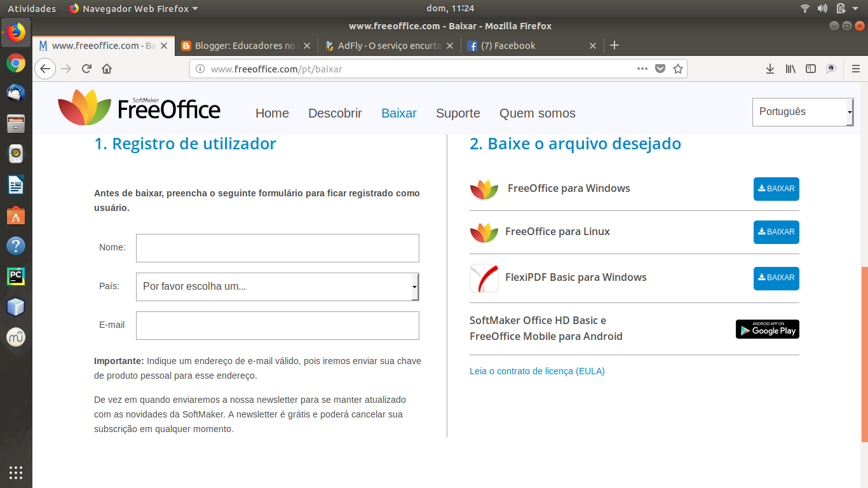Viewport: 868px width, 488px height.
Task: Open the Português language selector
Action: click(803, 112)
